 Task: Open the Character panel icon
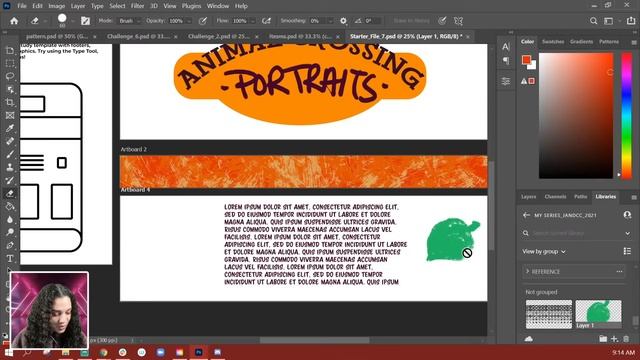coord(506,47)
